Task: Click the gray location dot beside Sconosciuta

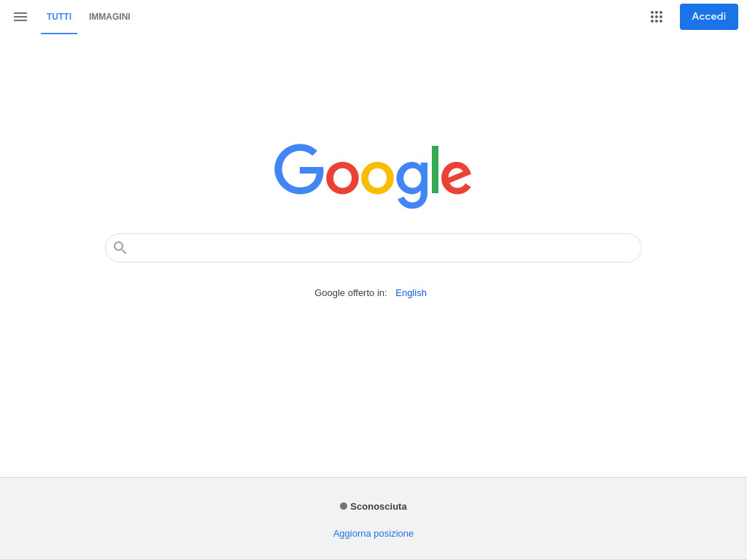Action: click(344, 506)
